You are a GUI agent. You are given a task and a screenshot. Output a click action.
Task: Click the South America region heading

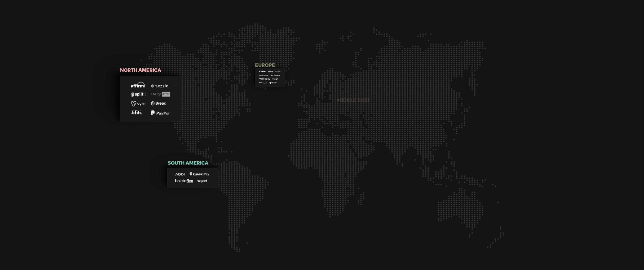pos(188,163)
